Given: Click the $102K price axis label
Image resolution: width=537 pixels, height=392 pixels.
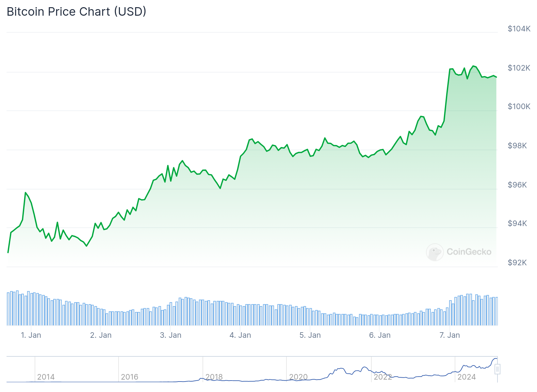Looking at the screenshot, I should [519, 68].
